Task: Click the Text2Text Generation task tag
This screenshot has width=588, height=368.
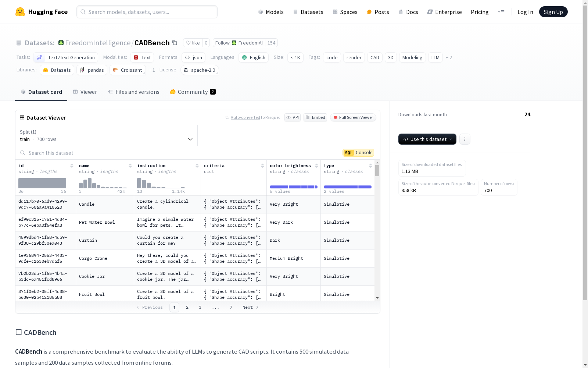Action: point(66,57)
